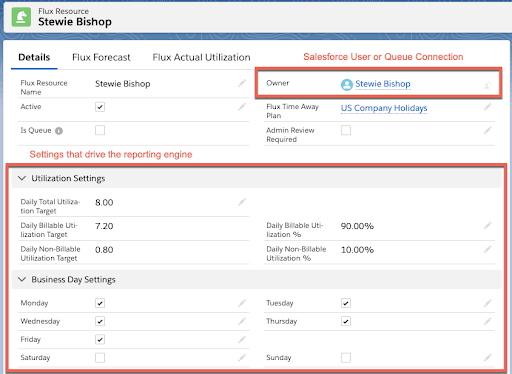This screenshot has width=512, height=374.
Task: Toggle the Wednesday checkbox
Action: (x=100, y=321)
